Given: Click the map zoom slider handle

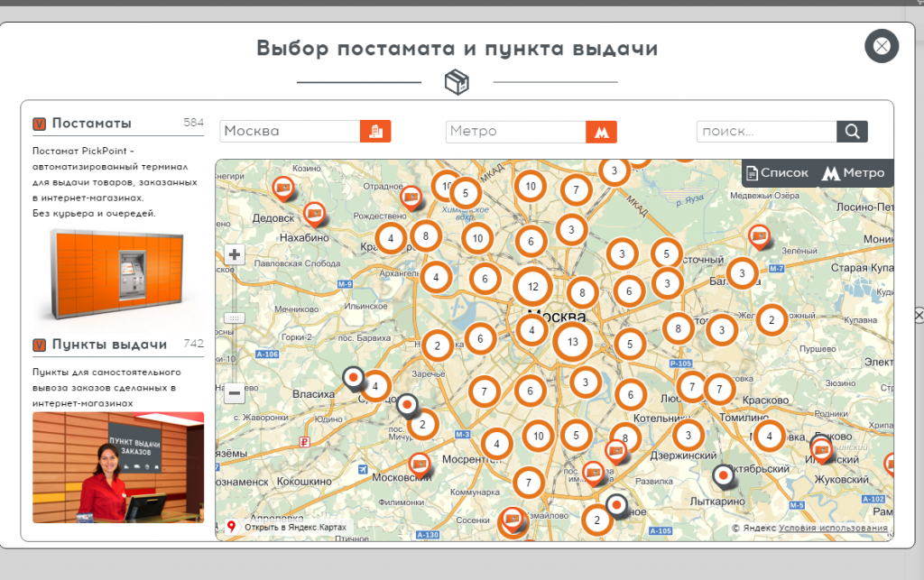Looking at the screenshot, I should tap(235, 318).
